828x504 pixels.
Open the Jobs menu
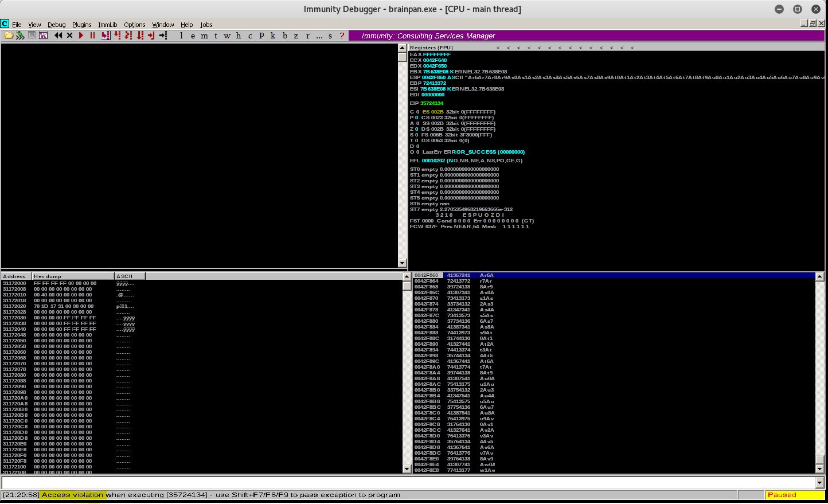click(206, 25)
